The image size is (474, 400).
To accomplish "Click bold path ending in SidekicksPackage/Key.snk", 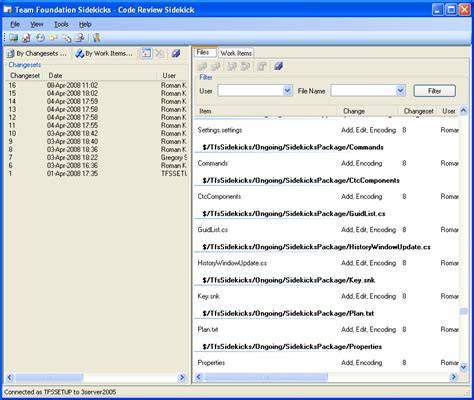I will coord(289,280).
